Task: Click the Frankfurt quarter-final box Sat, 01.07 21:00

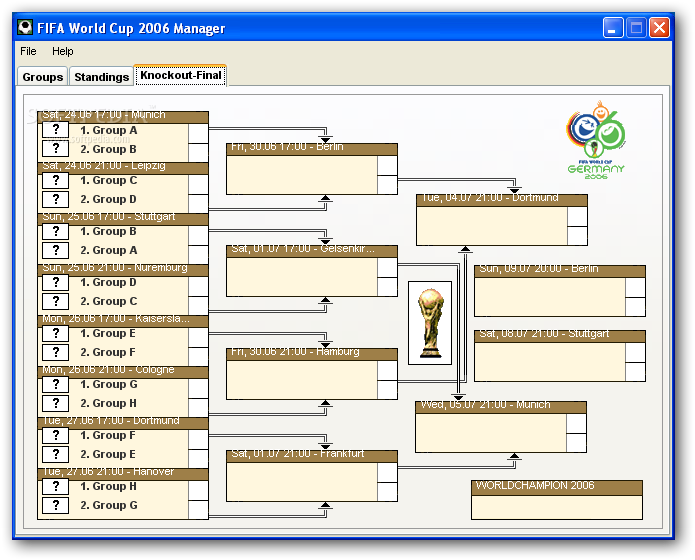Action: tap(312, 476)
